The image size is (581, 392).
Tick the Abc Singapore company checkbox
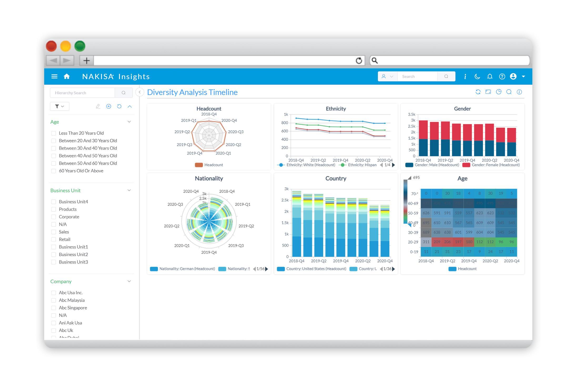pos(54,308)
